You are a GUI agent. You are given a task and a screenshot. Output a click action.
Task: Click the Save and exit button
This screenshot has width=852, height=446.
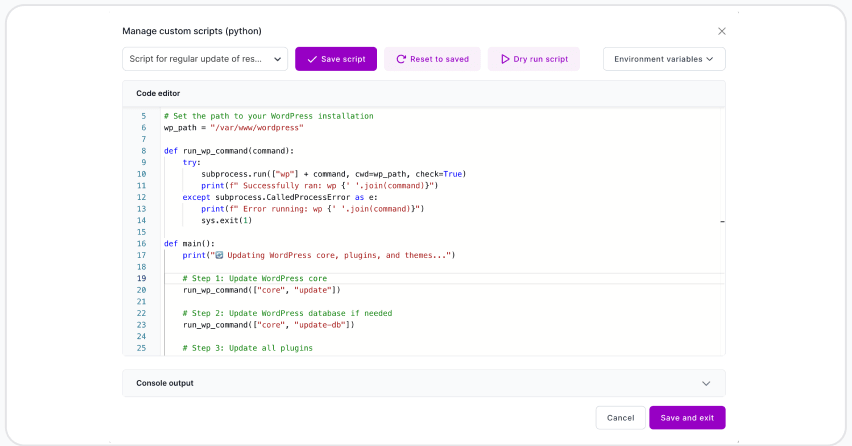coord(687,418)
